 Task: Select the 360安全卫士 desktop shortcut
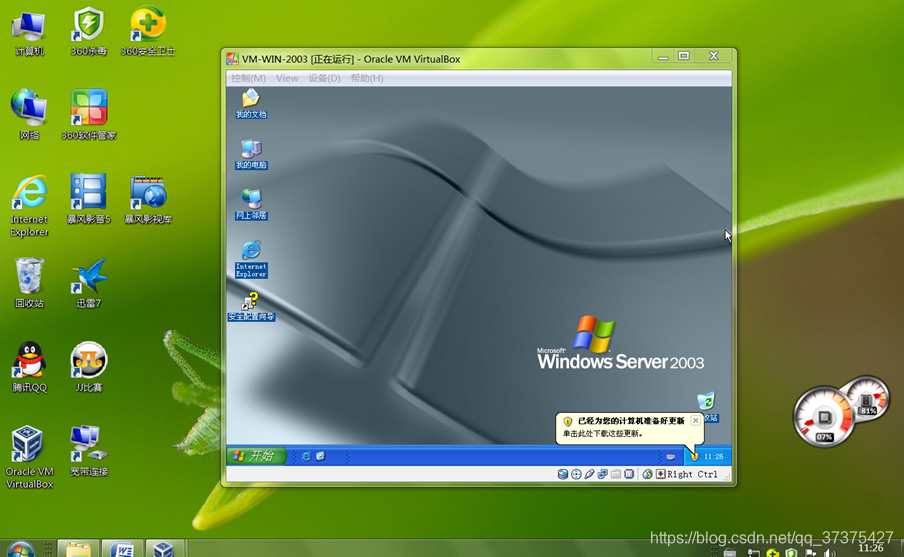coord(148,32)
